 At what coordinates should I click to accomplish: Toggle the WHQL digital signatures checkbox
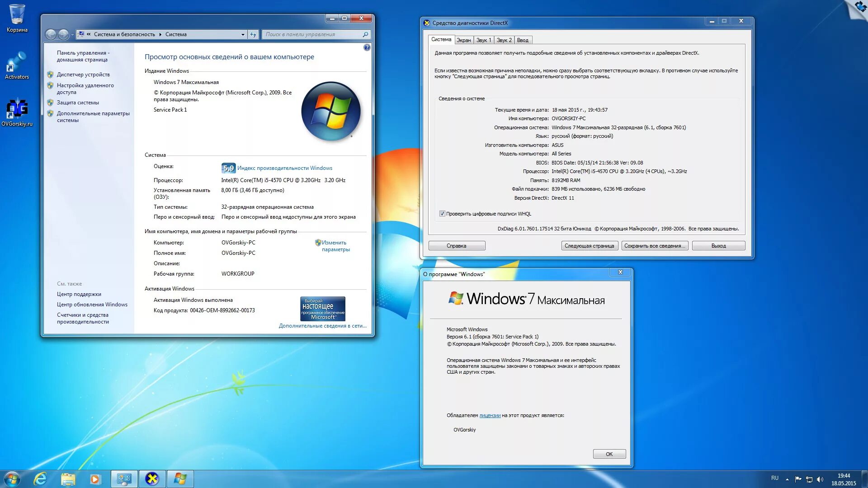[x=442, y=214]
